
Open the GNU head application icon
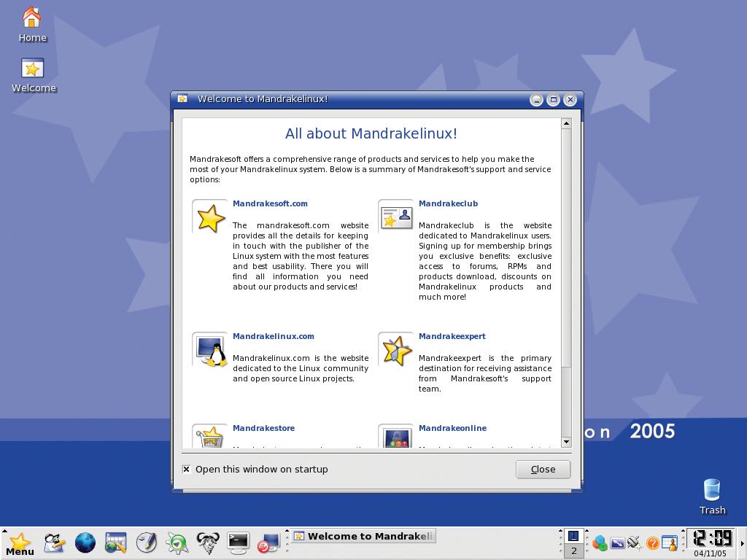point(208,542)
